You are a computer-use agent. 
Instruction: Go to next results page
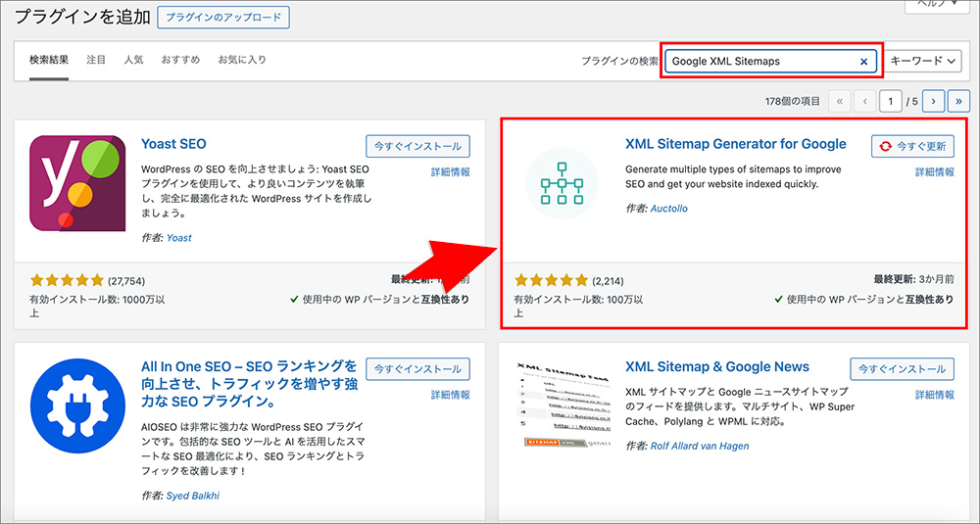click(933, 101)
